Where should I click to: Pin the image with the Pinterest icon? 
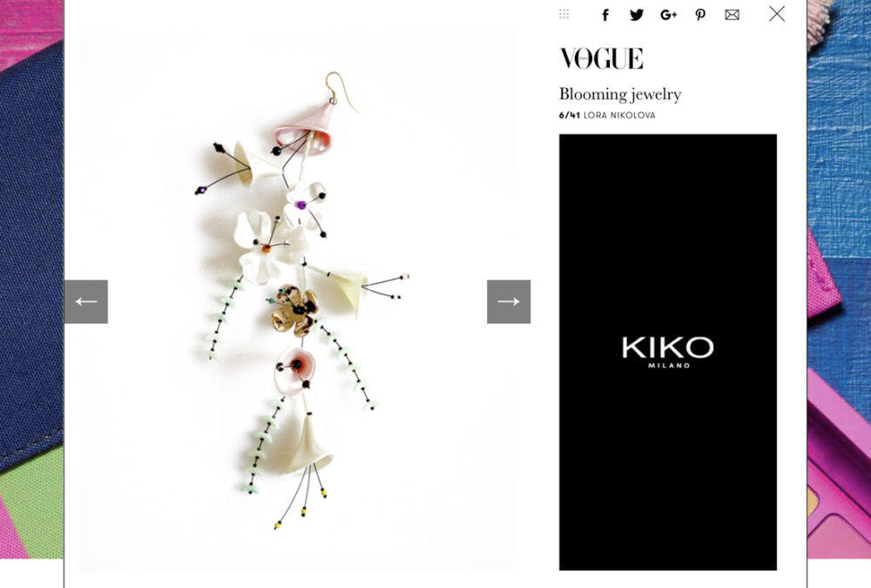(700, 15)
